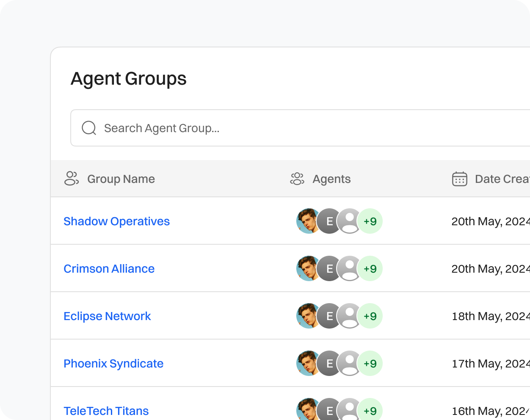Click the people icon beside Group Name header

71,179
